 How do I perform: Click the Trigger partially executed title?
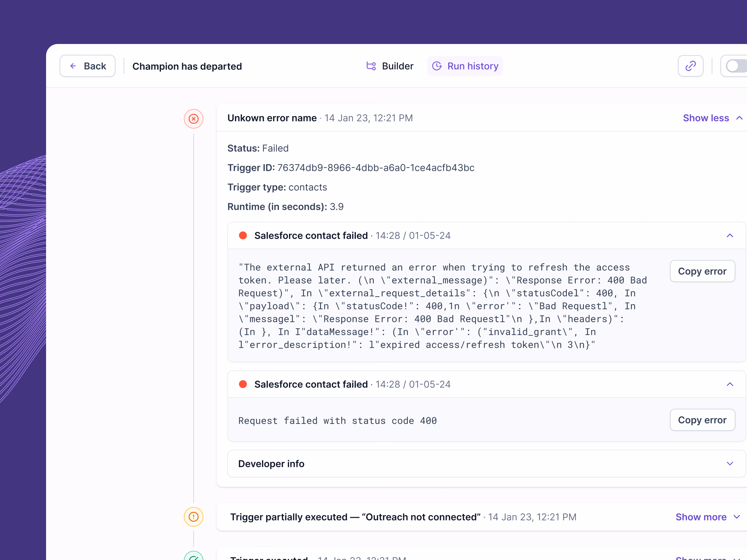pos(355,517)
